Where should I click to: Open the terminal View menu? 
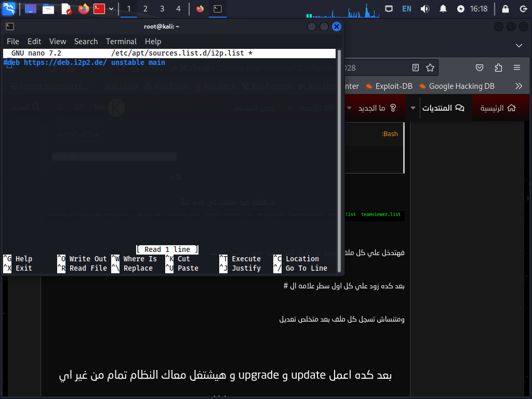coord(58,42)
